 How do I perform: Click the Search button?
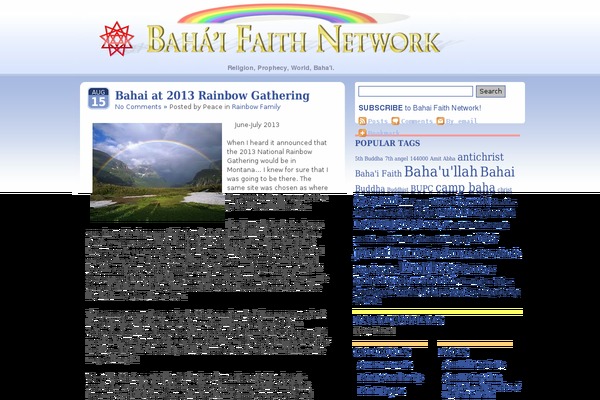click(491, 91)
